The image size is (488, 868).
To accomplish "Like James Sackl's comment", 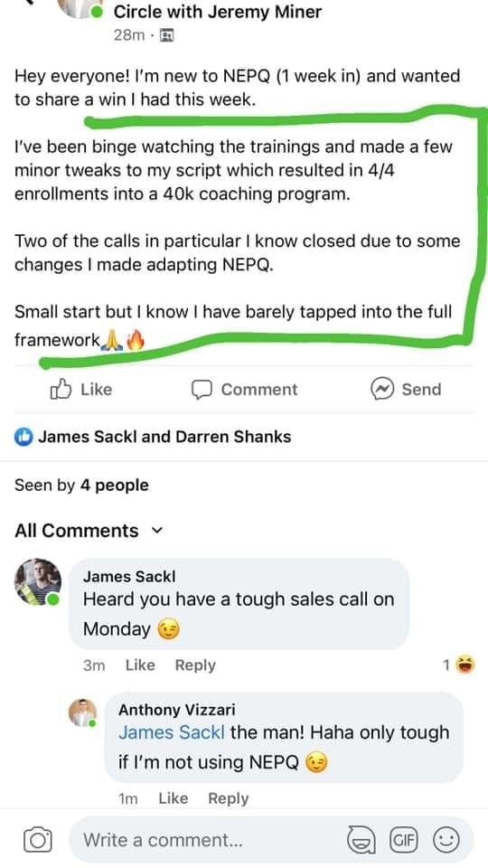I will coord(140,665).
